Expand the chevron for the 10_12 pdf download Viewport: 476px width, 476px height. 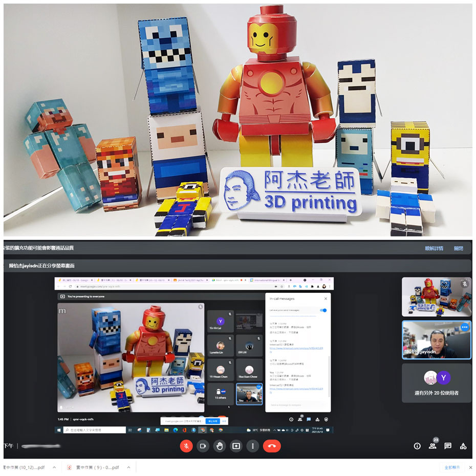[54, 467]
